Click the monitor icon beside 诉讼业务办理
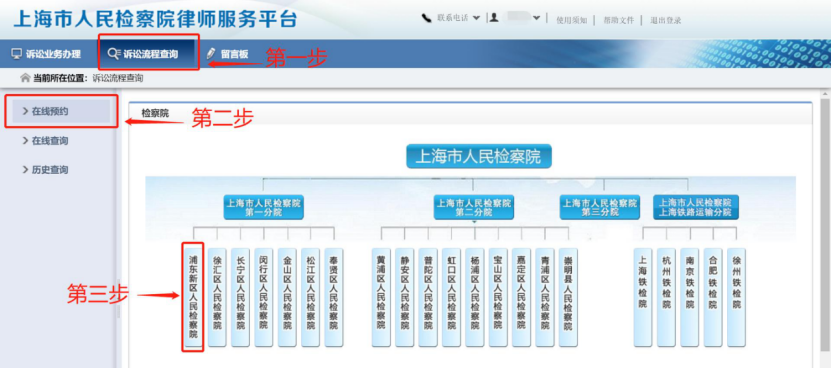The height and width of the screenshot is (368, 831). 16,54
